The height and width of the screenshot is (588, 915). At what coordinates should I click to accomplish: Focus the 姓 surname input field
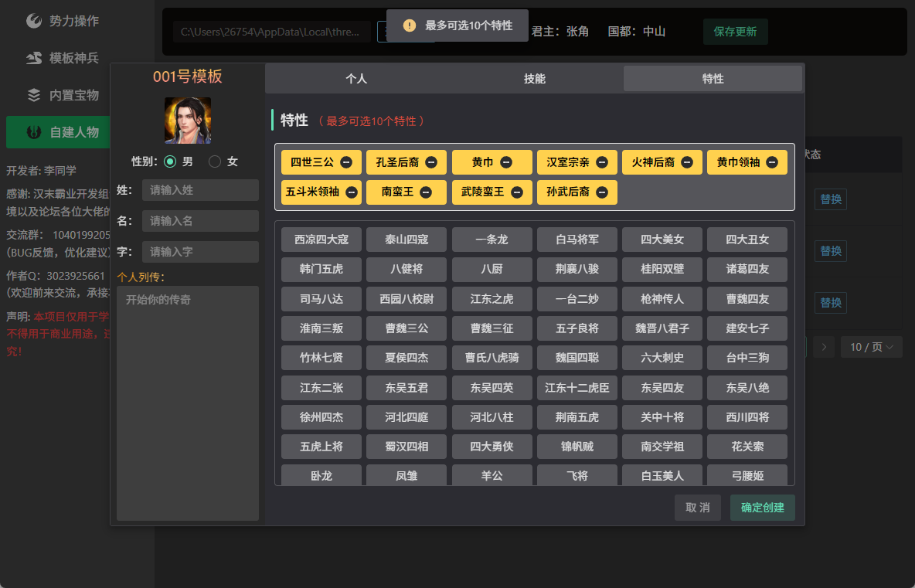tap(200, 190)
